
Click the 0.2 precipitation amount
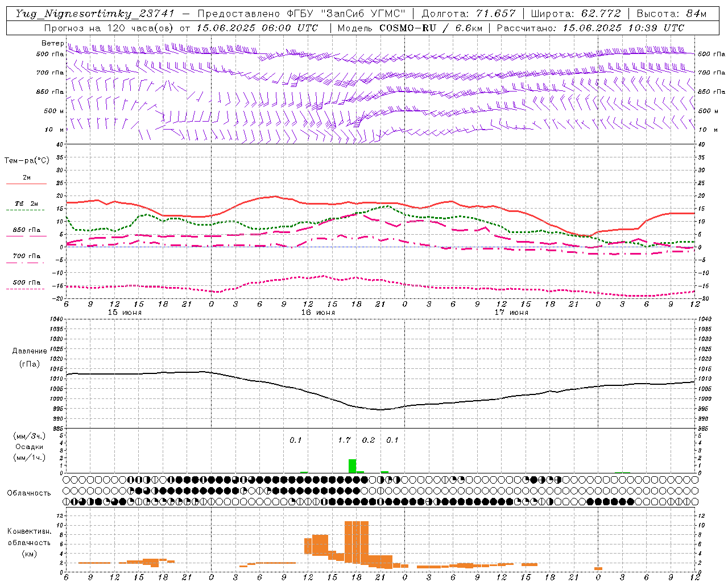[369, 440]
